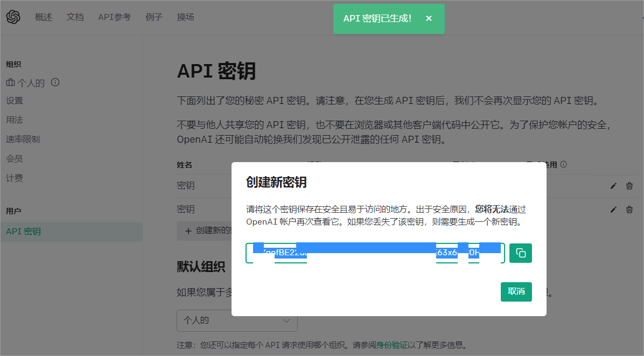Click the 创建新密钥 dialog title
The width and height of the screenshot is (644, 356).
click(x=276, y=182)
